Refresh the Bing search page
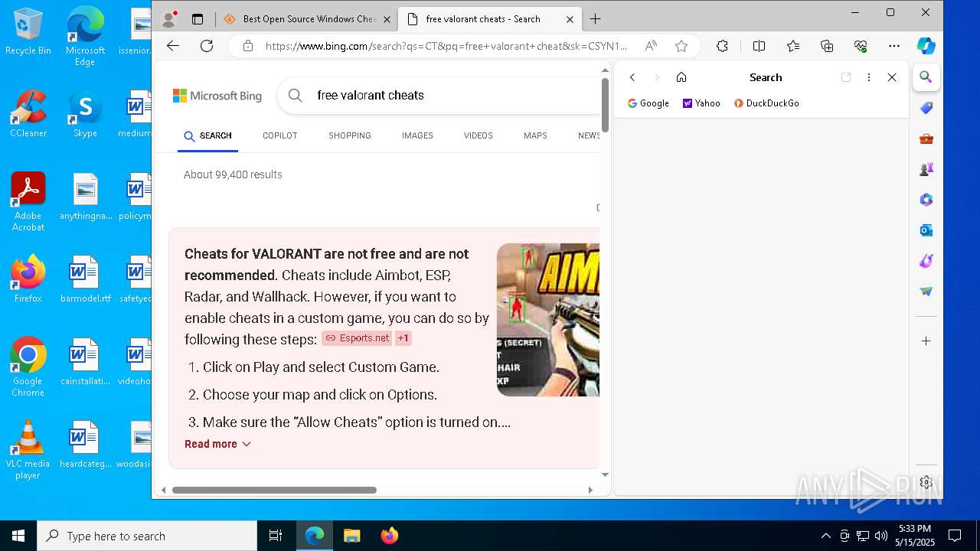 click(x=207, y=46)
